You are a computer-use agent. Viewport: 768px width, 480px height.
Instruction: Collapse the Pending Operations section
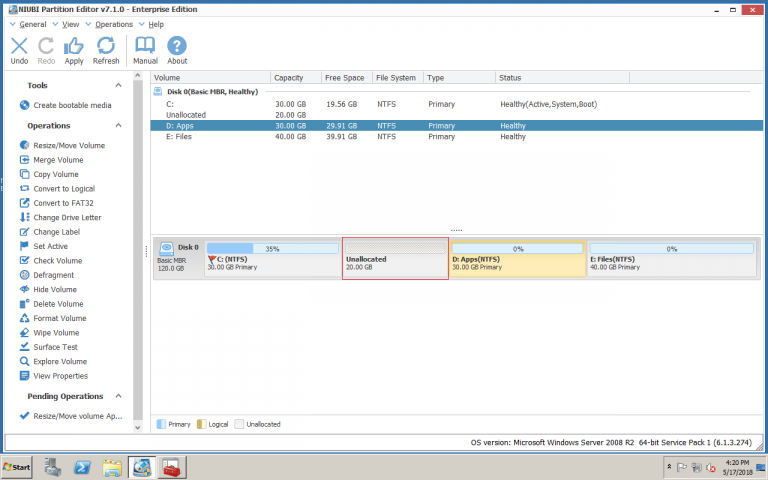tap(118, 396)
